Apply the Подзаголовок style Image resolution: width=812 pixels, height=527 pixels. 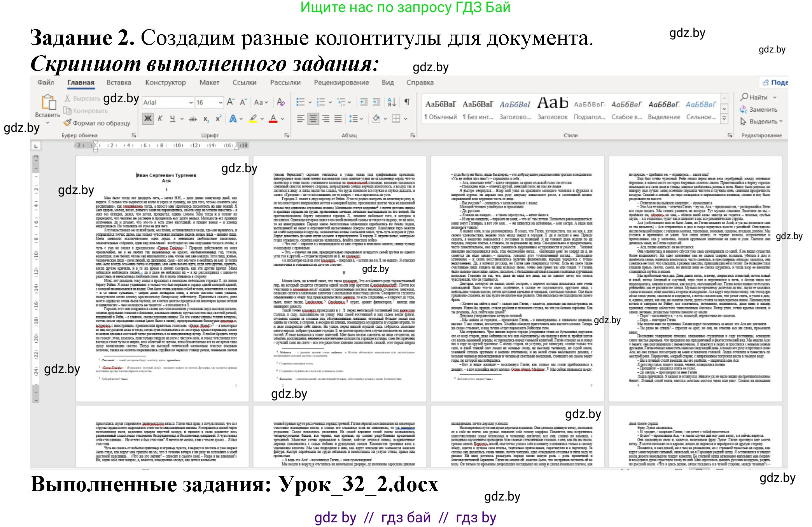click(589, 110)
